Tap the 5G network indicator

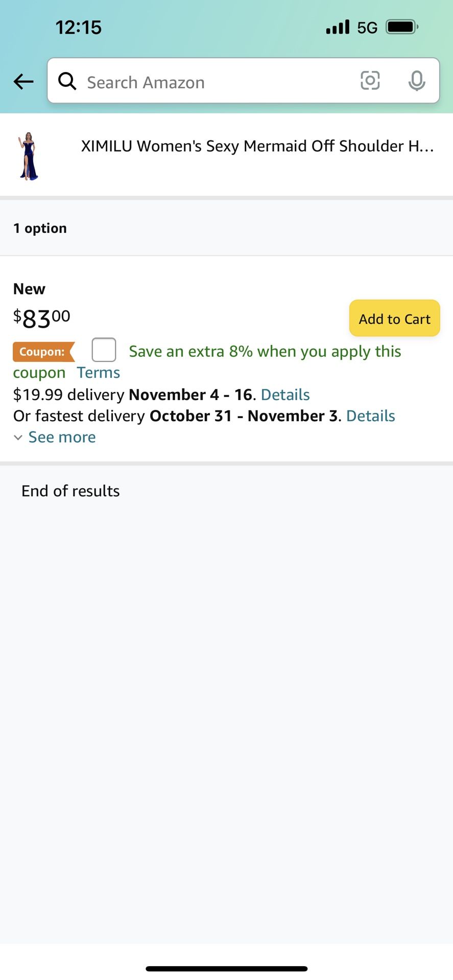pyautogui.click(x=367, y=28)
